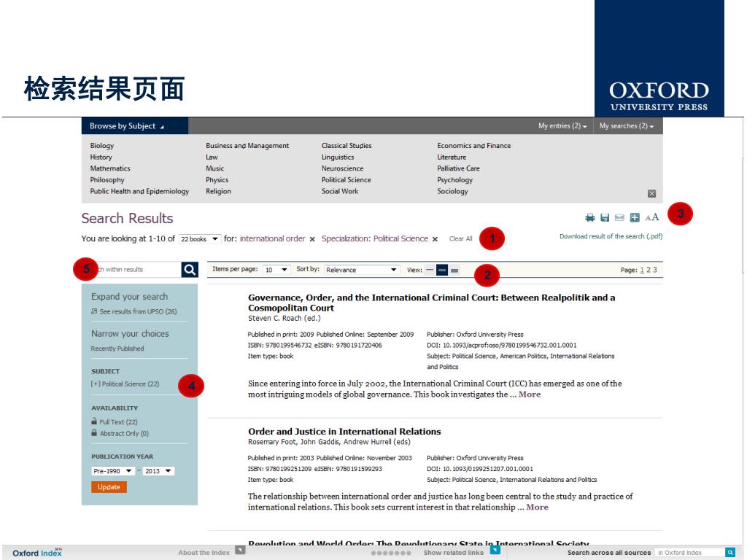
Task: Run search within results magnifier button
Action: tap(190, 270)
